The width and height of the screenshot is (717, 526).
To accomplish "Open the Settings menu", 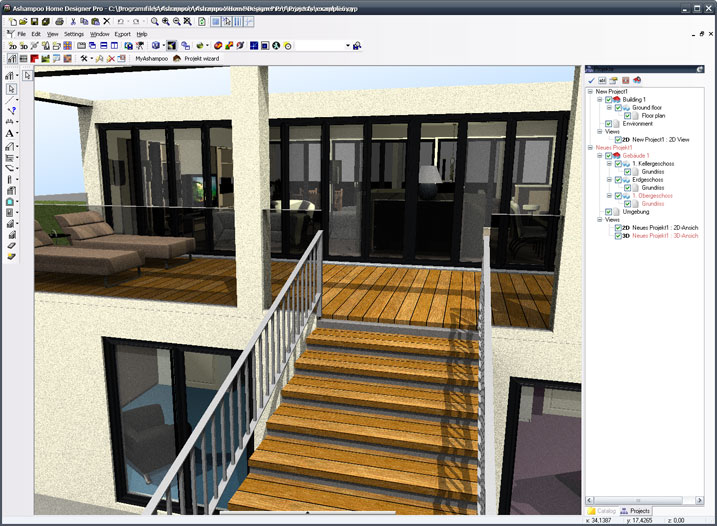I will pos(74,34).
